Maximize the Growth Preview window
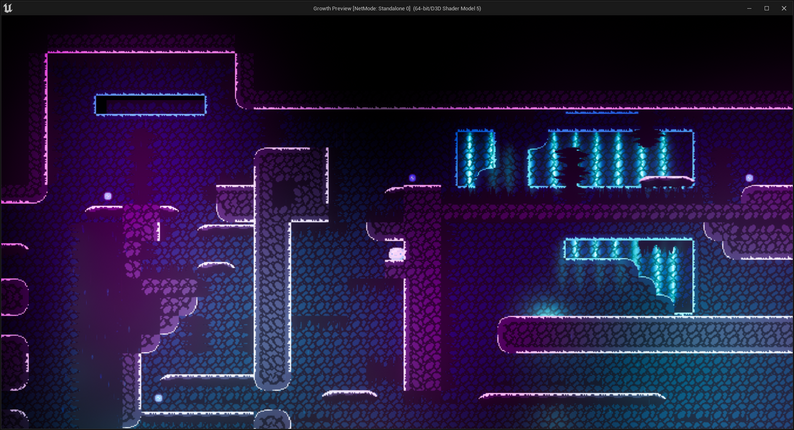 pos(766,8)
